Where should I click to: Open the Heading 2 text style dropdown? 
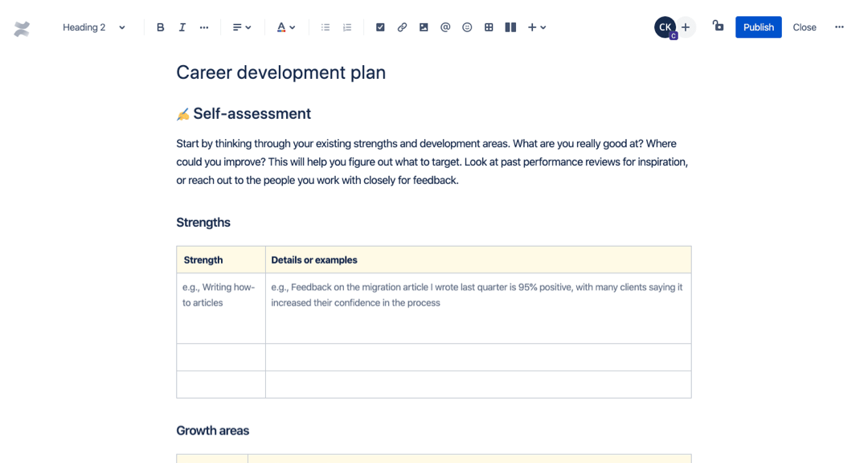(x=92, y=27)
